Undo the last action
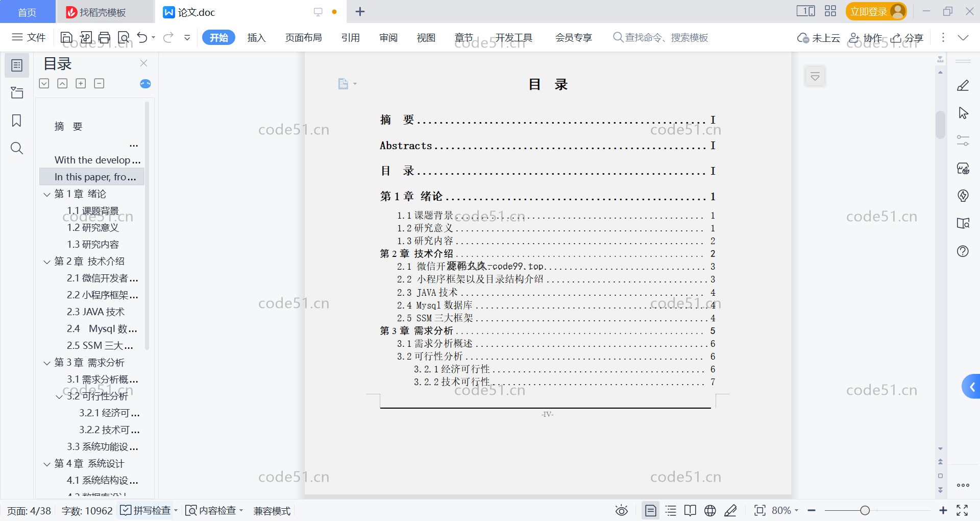Viewport: 980px width, 521px height. point(142,37)
